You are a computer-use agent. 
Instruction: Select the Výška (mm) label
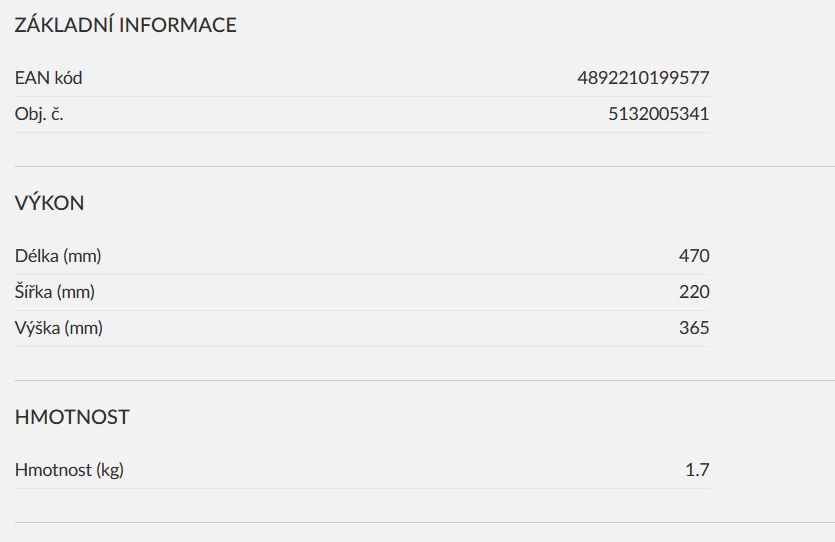pyautogui.click(x=59, y=328)
